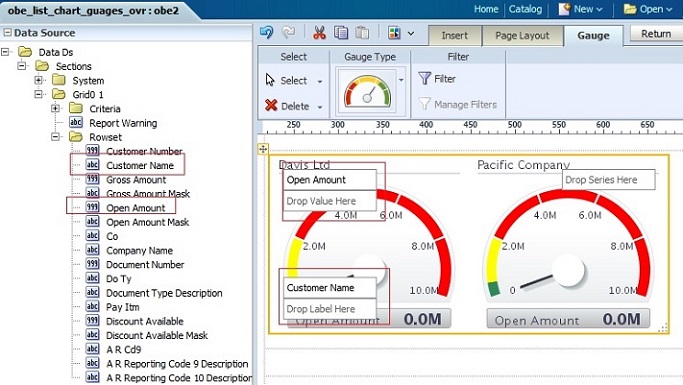
Task: Click the Open Amount value field on gauge
Action: (x=330, y=179)
